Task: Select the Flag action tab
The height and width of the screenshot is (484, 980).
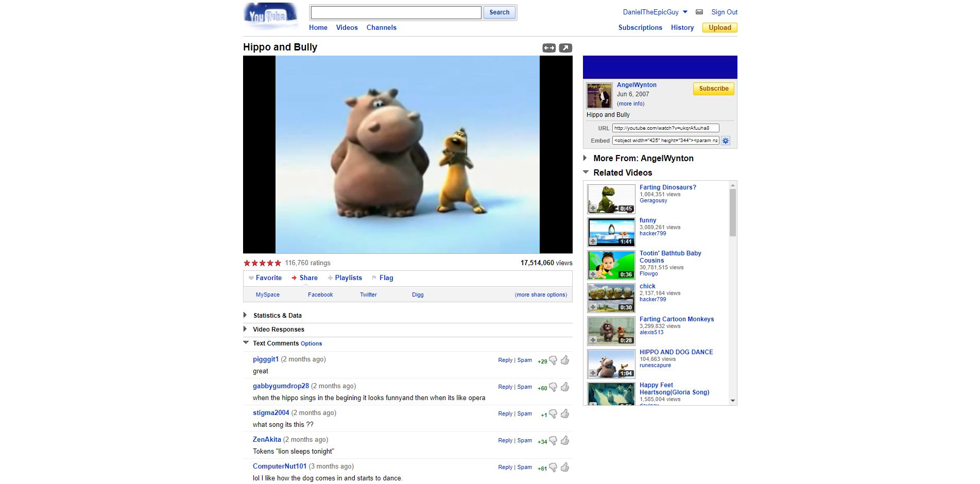Action: coord(383,278)
